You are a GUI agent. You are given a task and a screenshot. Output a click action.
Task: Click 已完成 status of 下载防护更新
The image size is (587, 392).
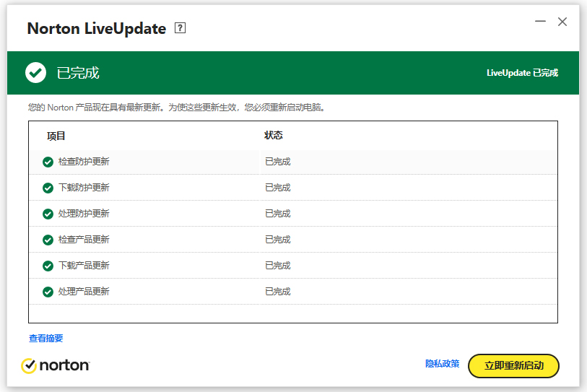(278, 188)
